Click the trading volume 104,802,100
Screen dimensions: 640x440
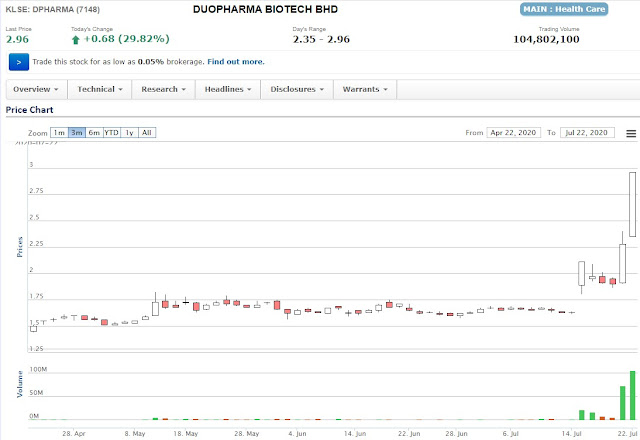(x=546, y=40)
